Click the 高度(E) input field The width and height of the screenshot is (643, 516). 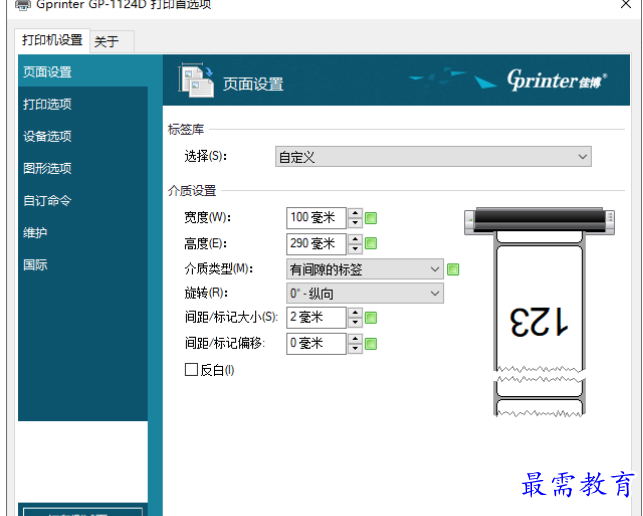[x=316, y=244]
